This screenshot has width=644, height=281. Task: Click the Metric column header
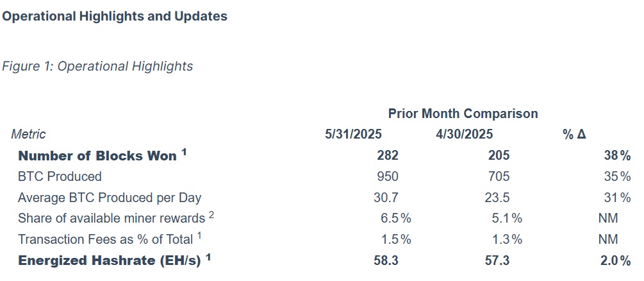[28, 134]
